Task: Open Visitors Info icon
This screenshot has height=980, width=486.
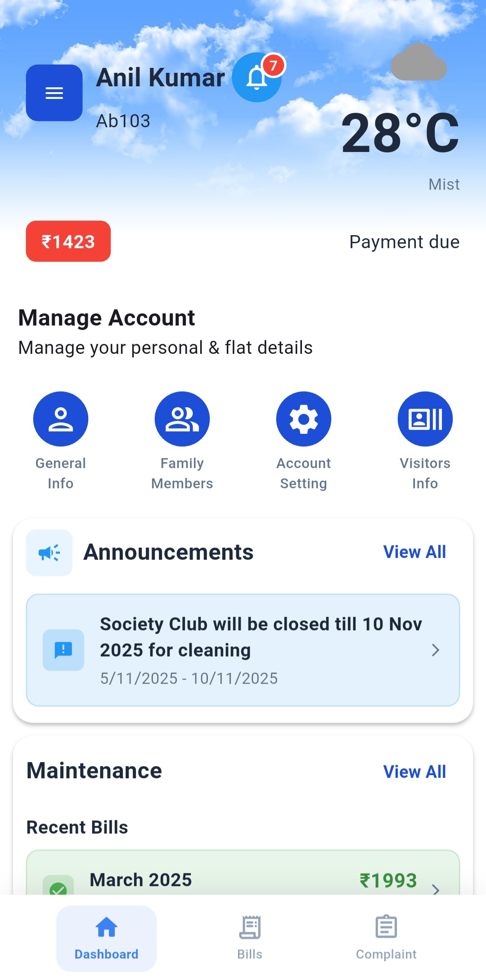Action: pos(425,419)
